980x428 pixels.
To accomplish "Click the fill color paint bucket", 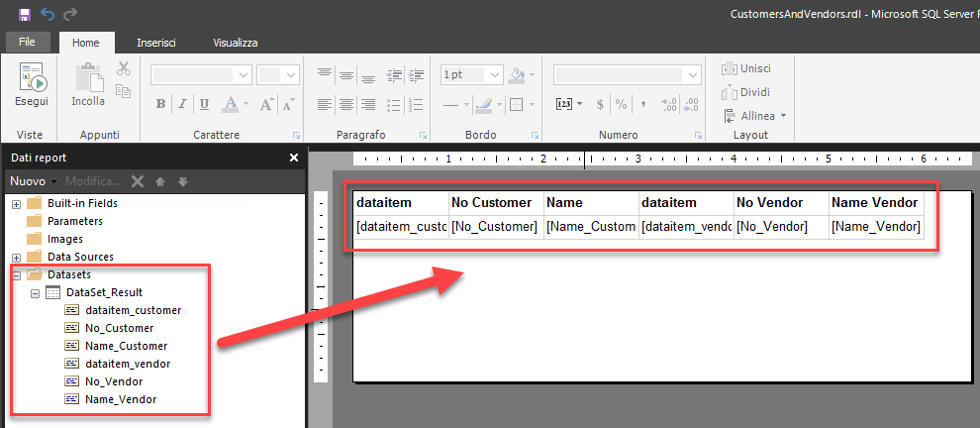I will tap(517, 74).
